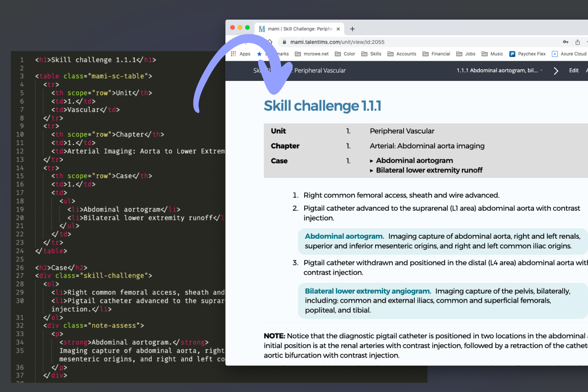Click Bilateral lower extremity angiogram. note heading
The height and width of the screenshot is (392, 588).
368,291
